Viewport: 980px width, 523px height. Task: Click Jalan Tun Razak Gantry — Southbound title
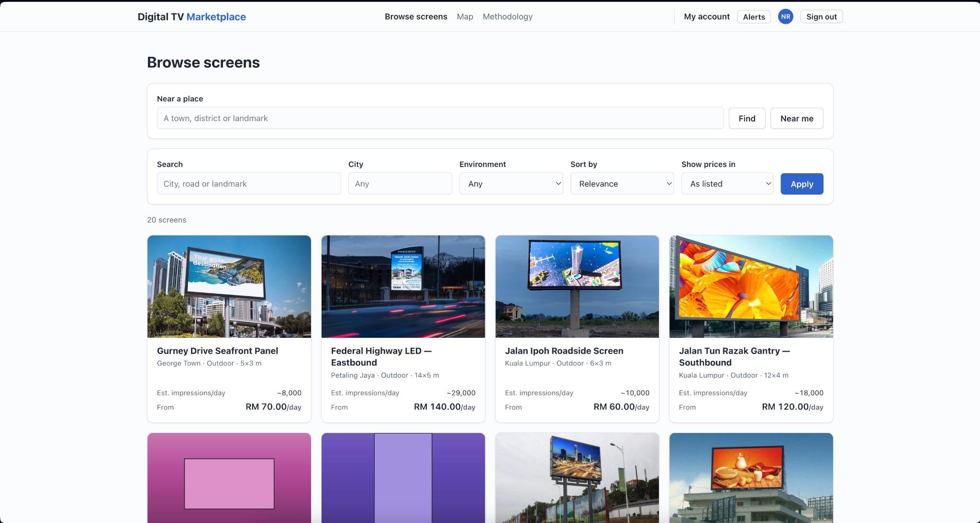click(735, 356)
